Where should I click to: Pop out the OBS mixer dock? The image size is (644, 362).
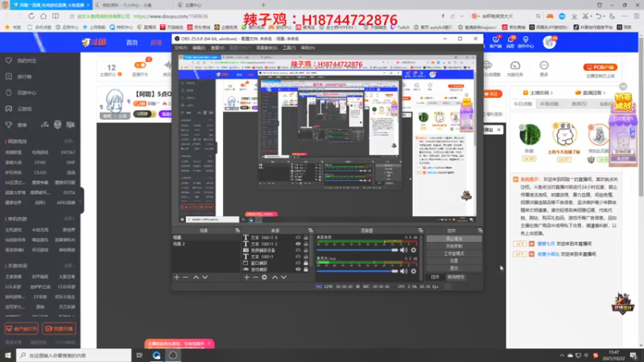[420, 231]
